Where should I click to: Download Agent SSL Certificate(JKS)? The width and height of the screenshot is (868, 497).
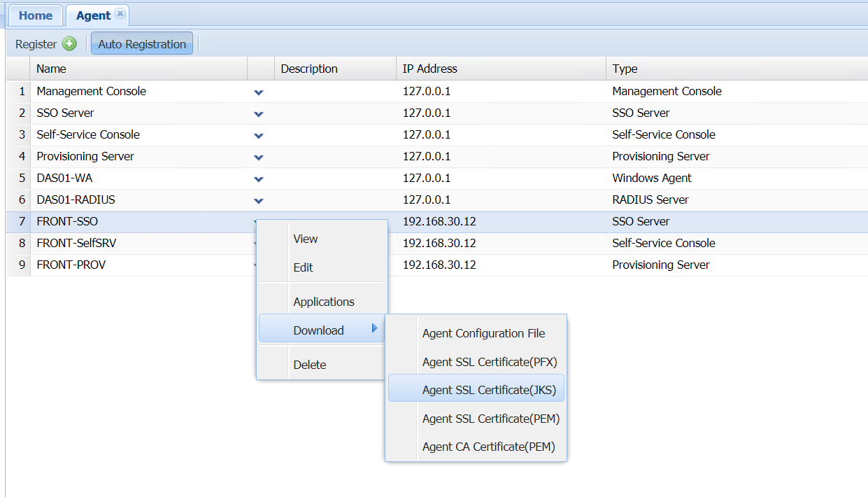(x=489, y=390)
